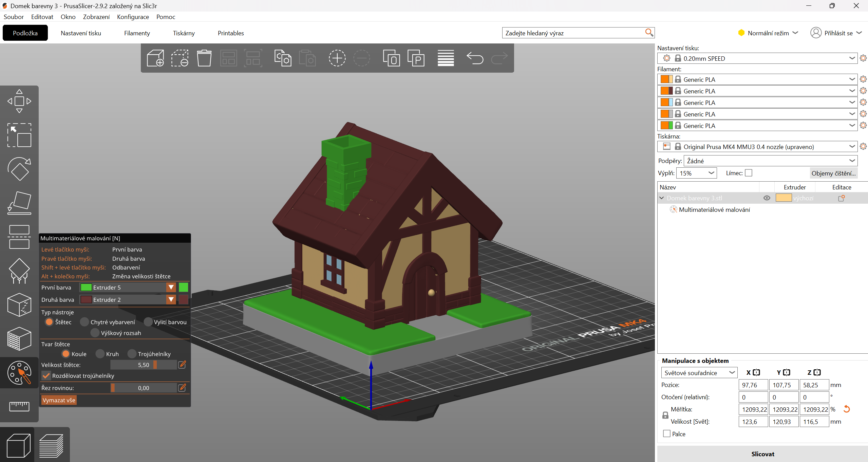Click the Velikost štětce slider

[144, 365]
